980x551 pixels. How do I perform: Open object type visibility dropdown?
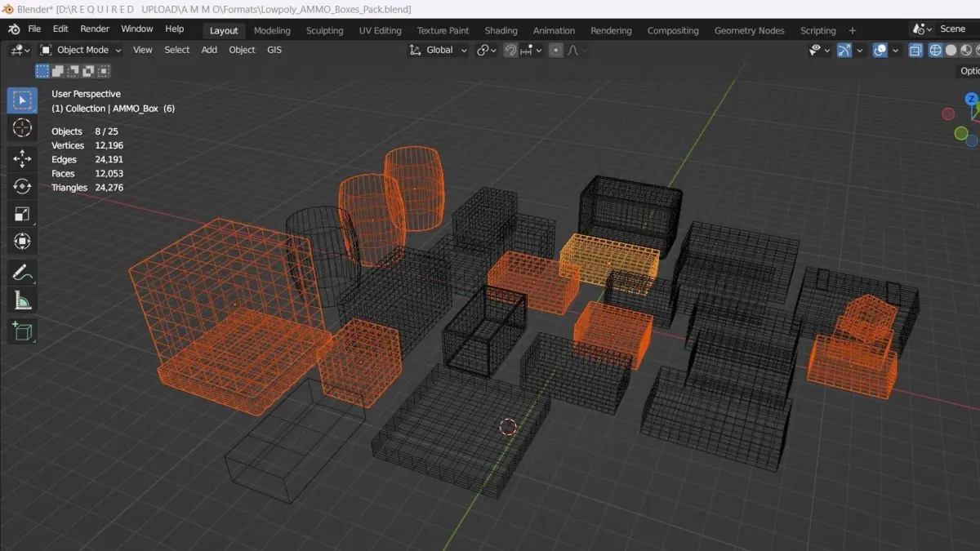click(x=819, y=50)
